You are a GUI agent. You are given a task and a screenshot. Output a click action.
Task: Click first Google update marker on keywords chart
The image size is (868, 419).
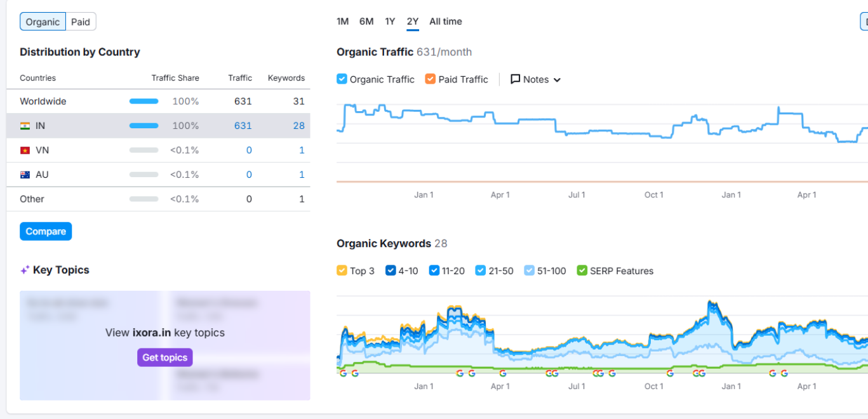tap(344, 373)
